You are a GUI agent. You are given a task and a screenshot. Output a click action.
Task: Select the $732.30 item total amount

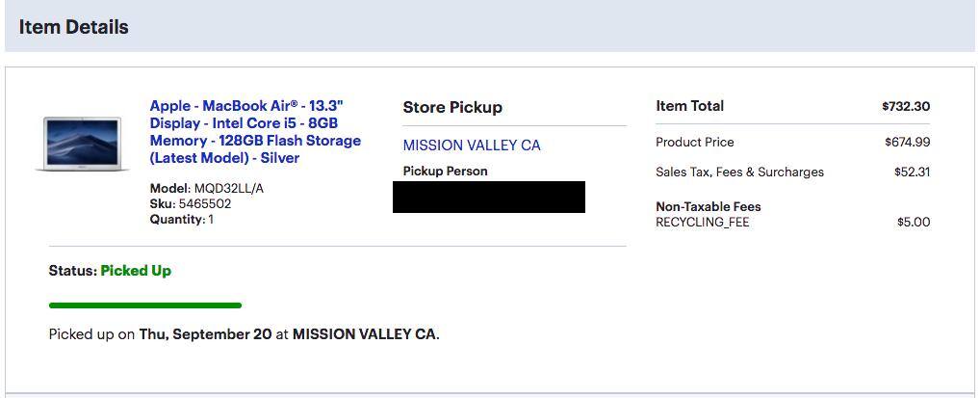pos(905,106)
